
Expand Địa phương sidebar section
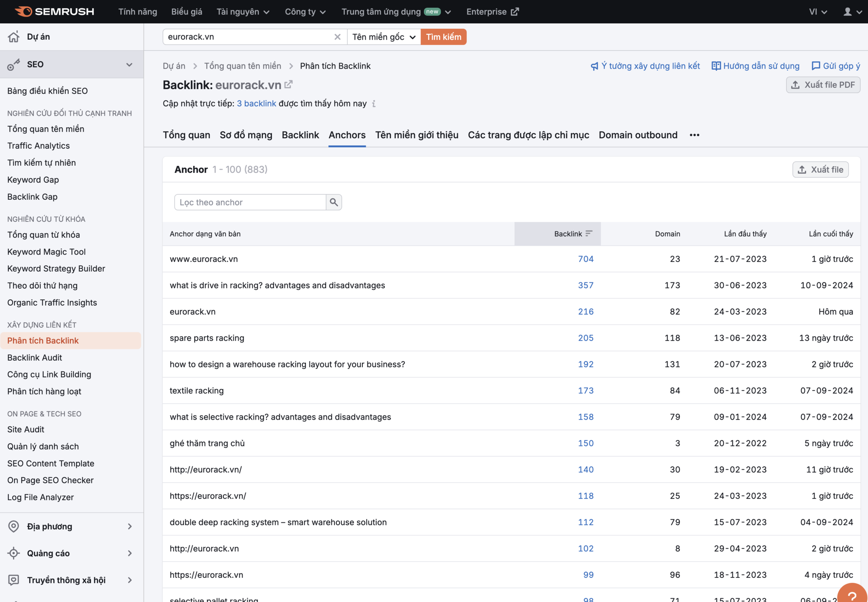click(x=130, y=526)
